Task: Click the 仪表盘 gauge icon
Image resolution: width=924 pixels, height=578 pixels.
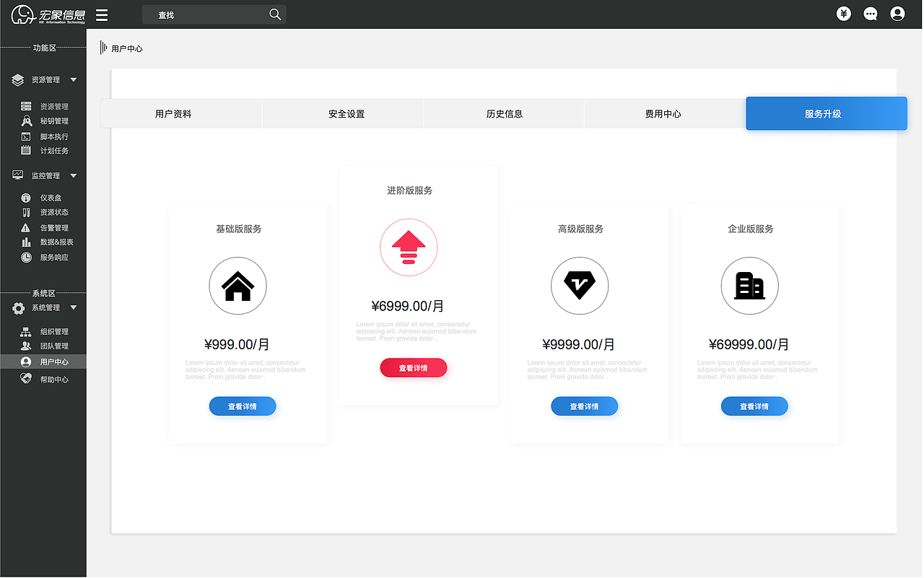Action: click(x=26, y=198)
